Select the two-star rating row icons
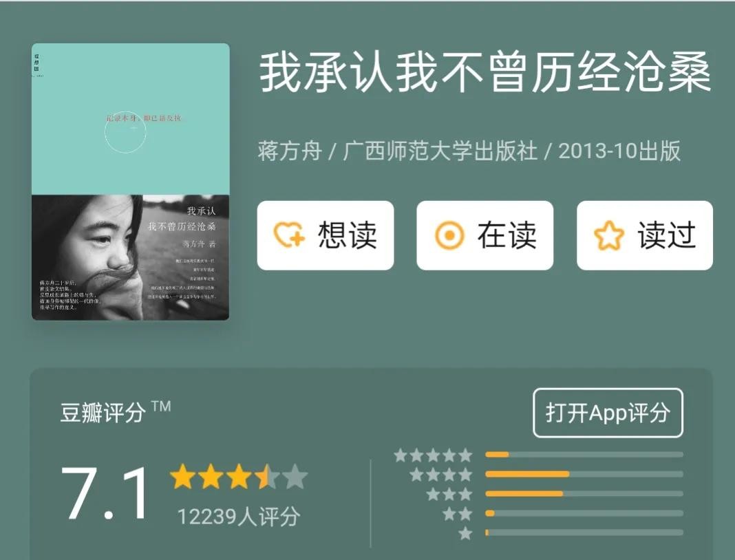 (x=457, y=514)
